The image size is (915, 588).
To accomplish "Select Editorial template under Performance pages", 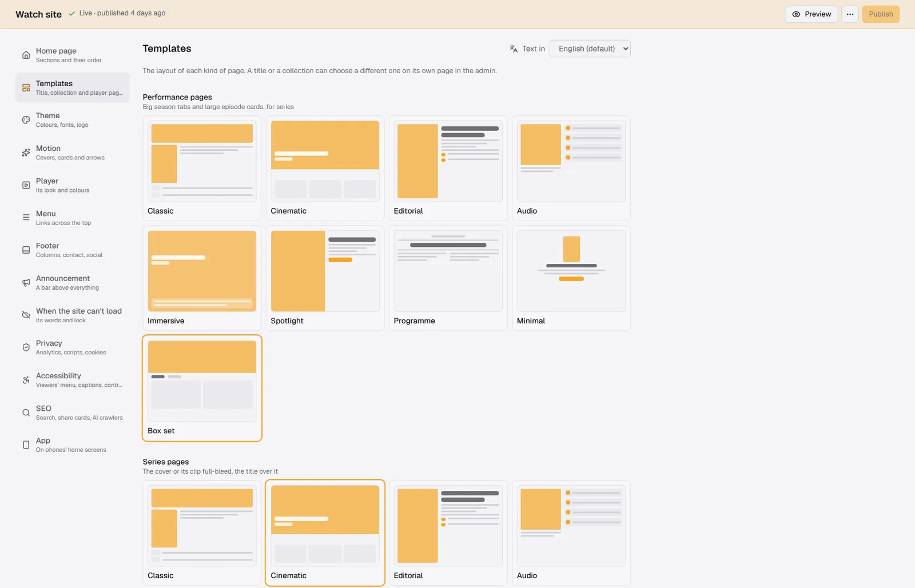I will click(x=448, y=168).
